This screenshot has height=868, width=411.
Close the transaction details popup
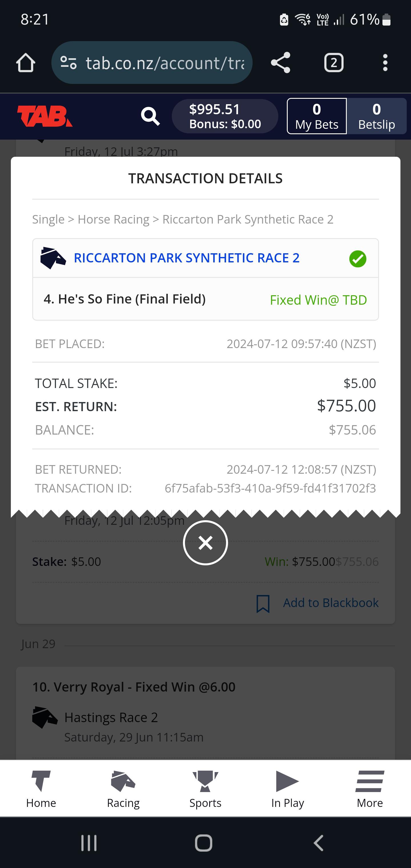[205, 543]
